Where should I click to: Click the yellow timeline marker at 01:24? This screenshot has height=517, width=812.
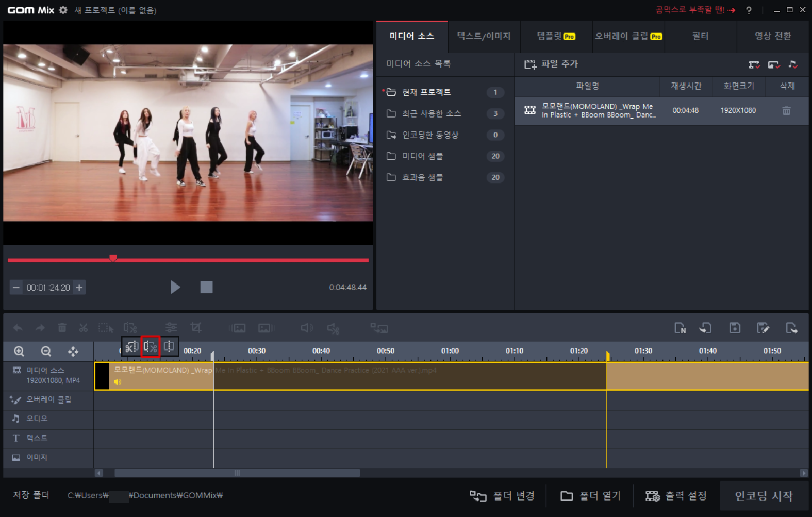[608, 355]
